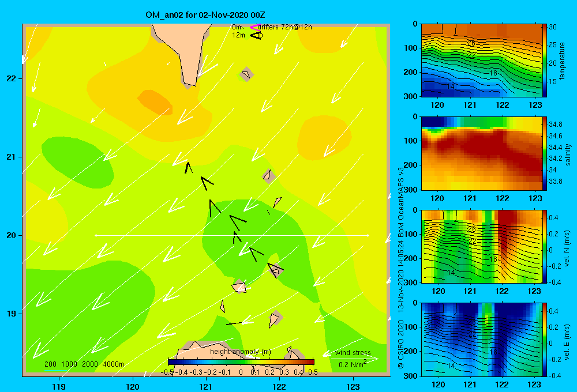Click longitude tick '123' on main map
The width and height of the screenshot is (577, 392).
click(353, 386)
